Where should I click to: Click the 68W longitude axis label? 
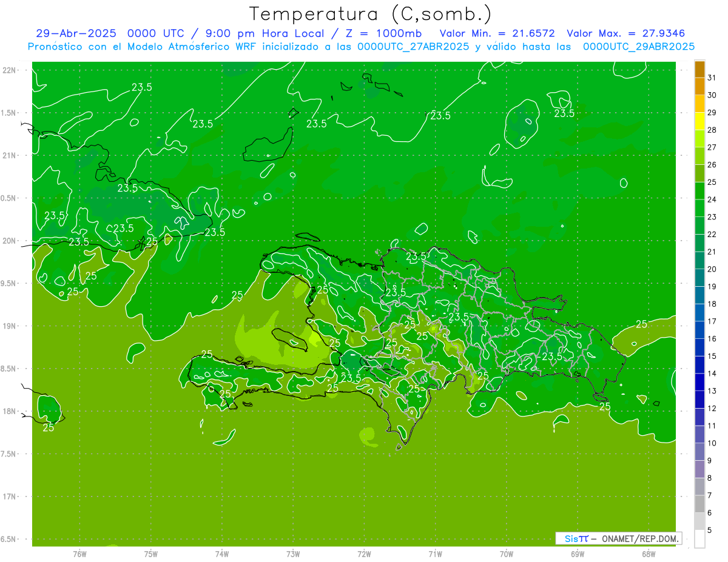tap(648, 554)
